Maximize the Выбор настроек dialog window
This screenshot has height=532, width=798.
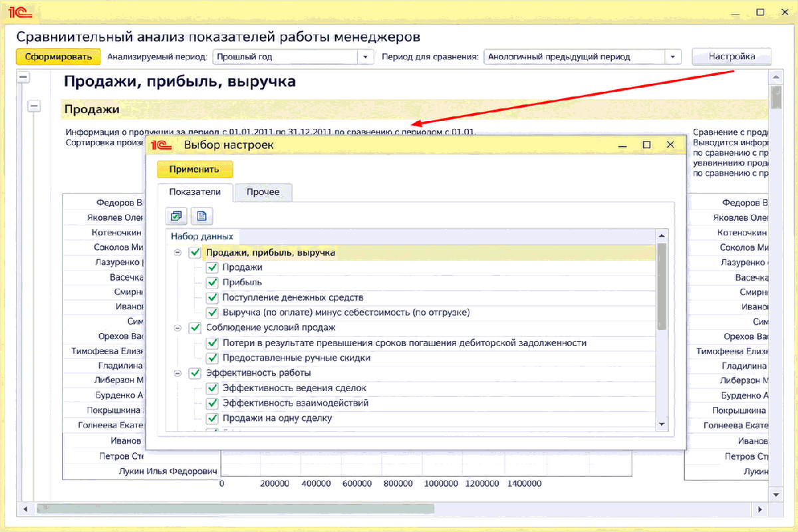tap(646, 144)
